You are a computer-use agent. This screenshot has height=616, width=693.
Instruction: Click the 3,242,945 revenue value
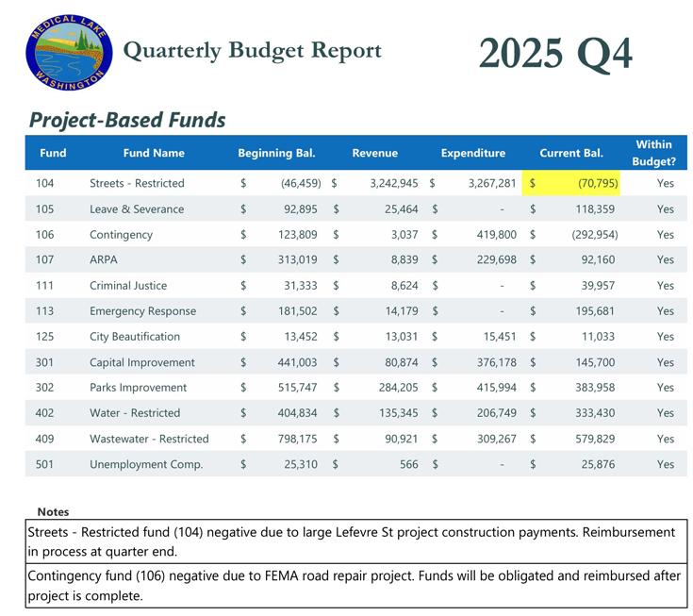[x=394, y=183]
